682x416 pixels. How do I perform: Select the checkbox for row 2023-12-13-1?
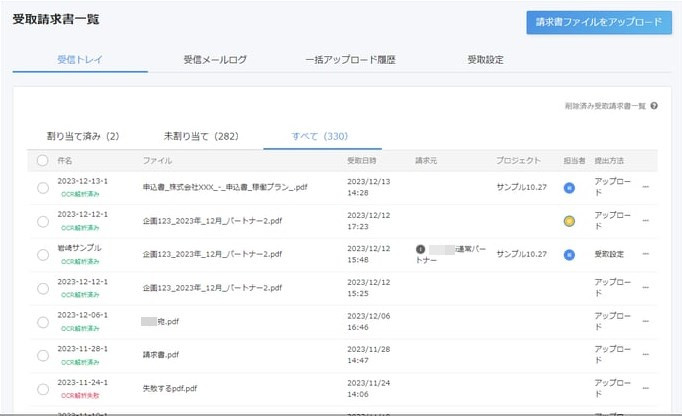click(43, 188)
